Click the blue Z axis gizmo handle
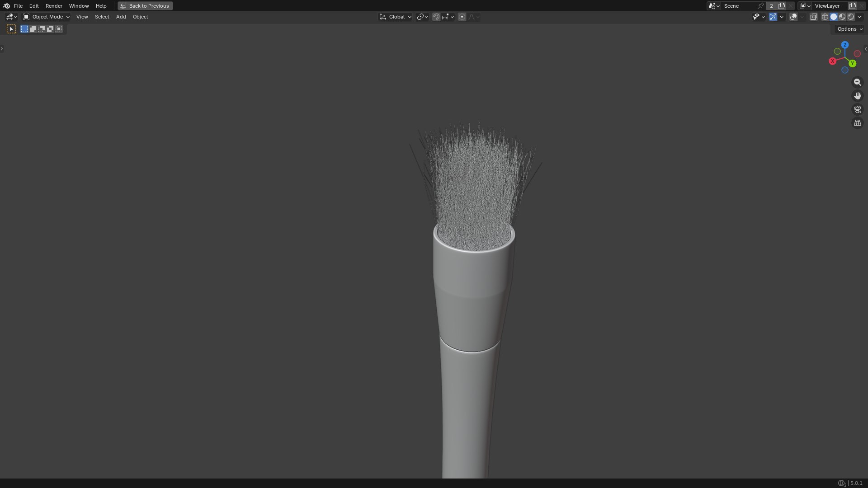This screenshot has width=868, height=488. [844, 45]
